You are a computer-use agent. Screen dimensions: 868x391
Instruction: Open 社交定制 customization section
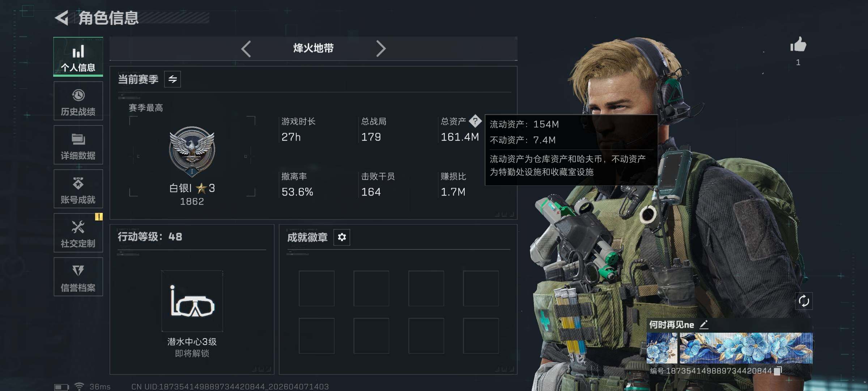pos(78,233)
